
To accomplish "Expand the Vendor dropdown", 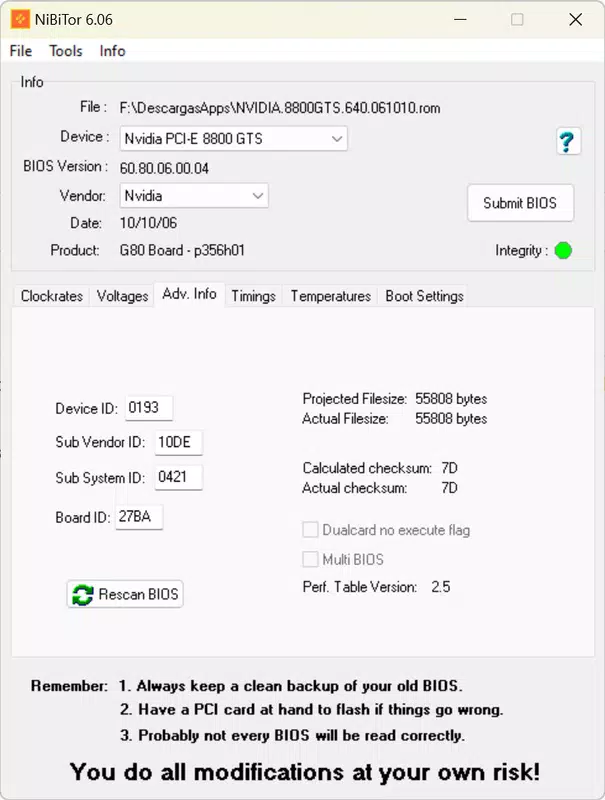I will (194, 195).
